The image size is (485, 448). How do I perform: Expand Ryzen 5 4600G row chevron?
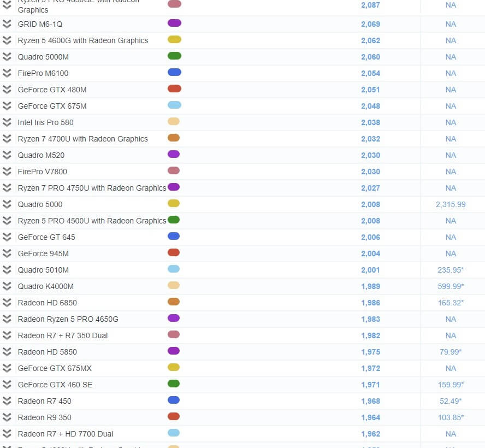click(7, 40)
